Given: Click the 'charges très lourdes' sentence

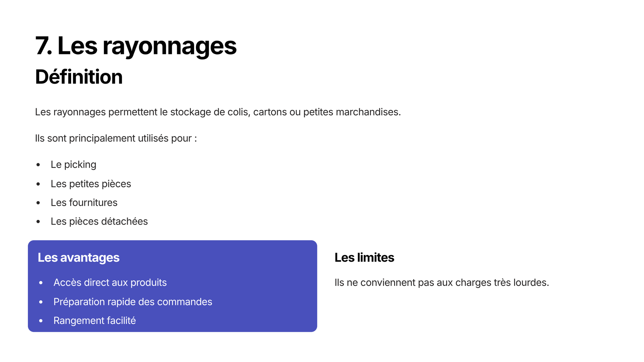Looking at the screenshot, I should click(x=442, y=283).
